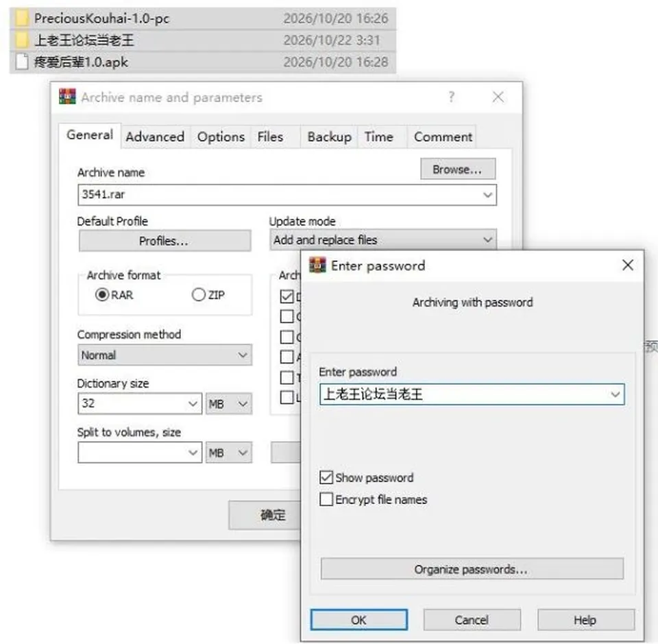Close the Enter password dialog
658x644 pixels.
click(627, 265)
